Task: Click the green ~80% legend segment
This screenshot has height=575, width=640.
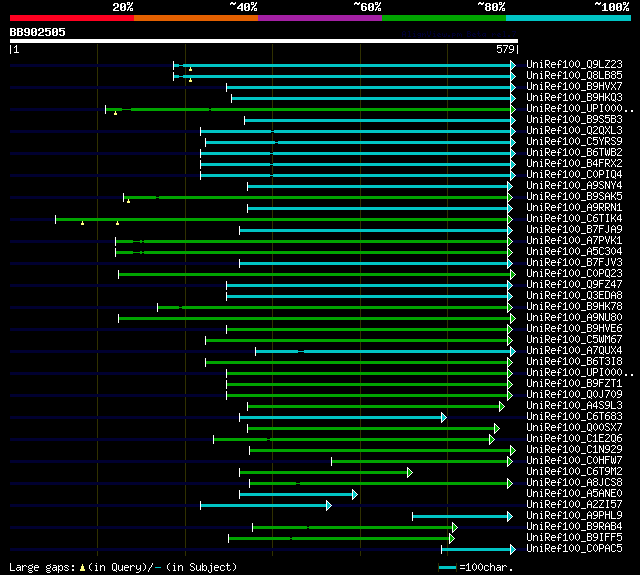Action: (x=444, y=18)
